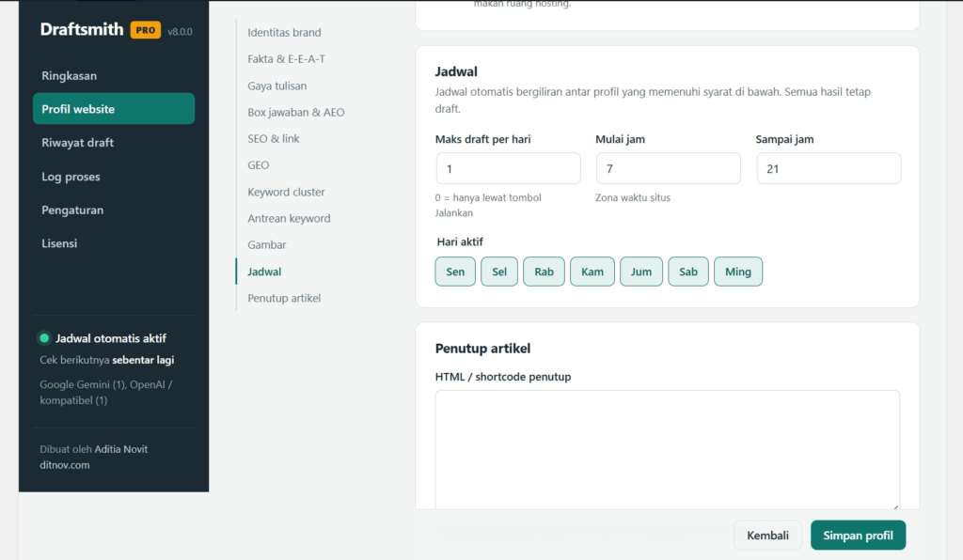The width and height of the screenshot is (963, 560).
Task: Toggle the Sen active day chip
Action: (x=455, y=272)
